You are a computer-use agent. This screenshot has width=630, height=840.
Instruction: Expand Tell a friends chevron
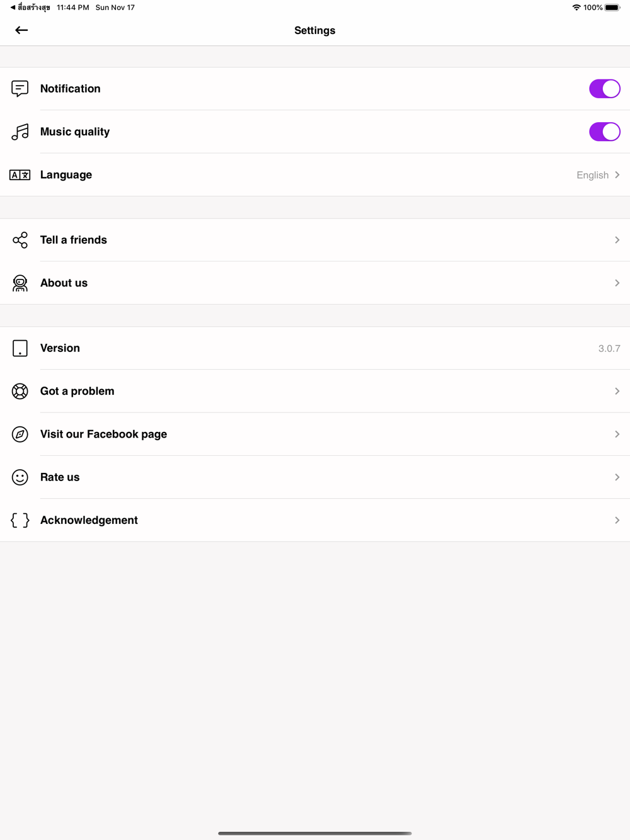point(617,240)
